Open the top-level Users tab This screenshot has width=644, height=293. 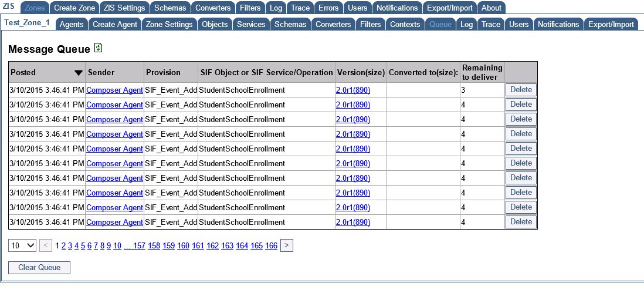(x=358, y=8)
